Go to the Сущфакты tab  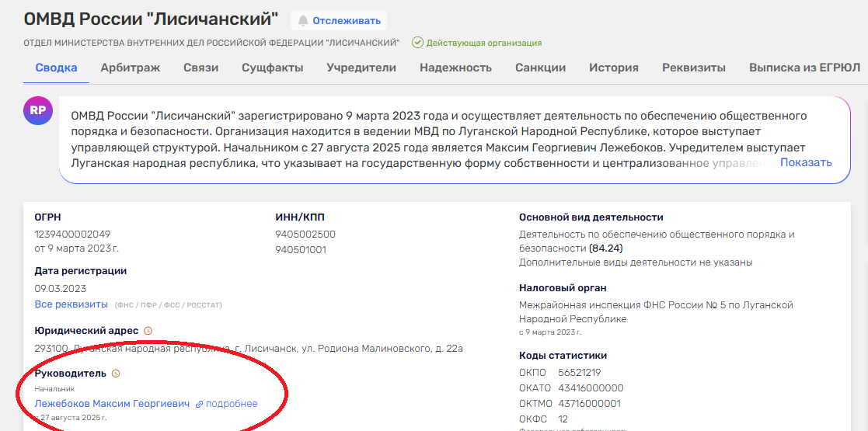[272, 68]
